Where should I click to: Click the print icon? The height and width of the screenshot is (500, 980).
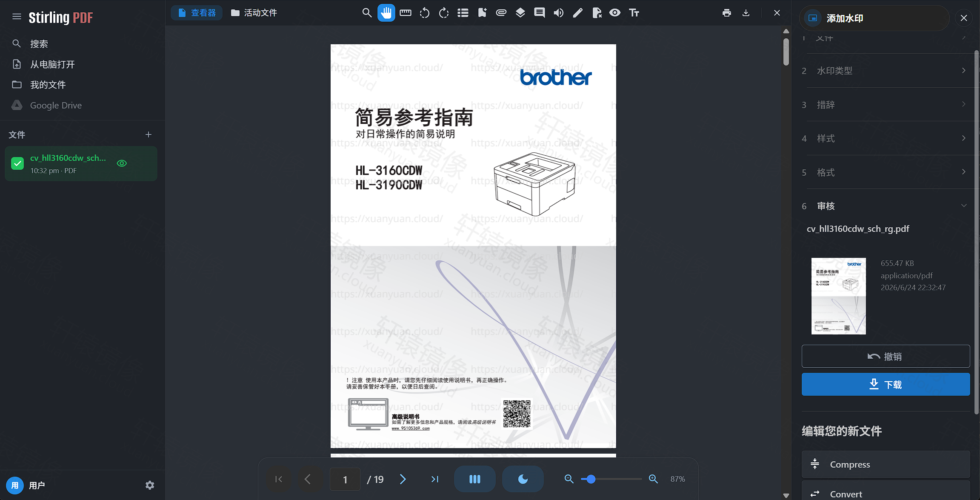[727, 13]
